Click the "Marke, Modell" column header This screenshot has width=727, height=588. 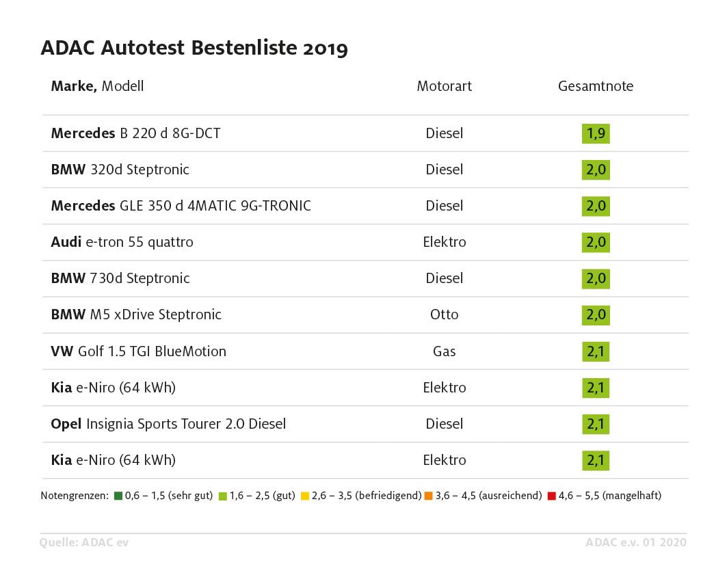click(97, 86)
